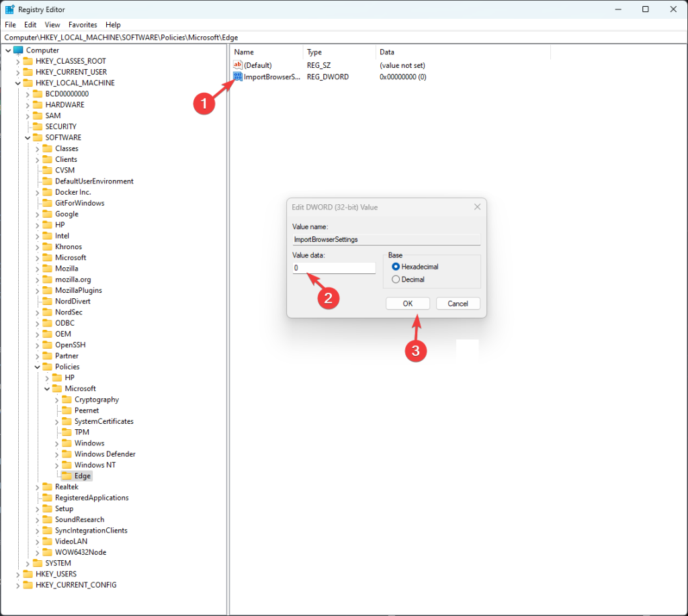Select the (Default) string value icon
This screenshot has width=688, height=616.
[x=237, y=65]
